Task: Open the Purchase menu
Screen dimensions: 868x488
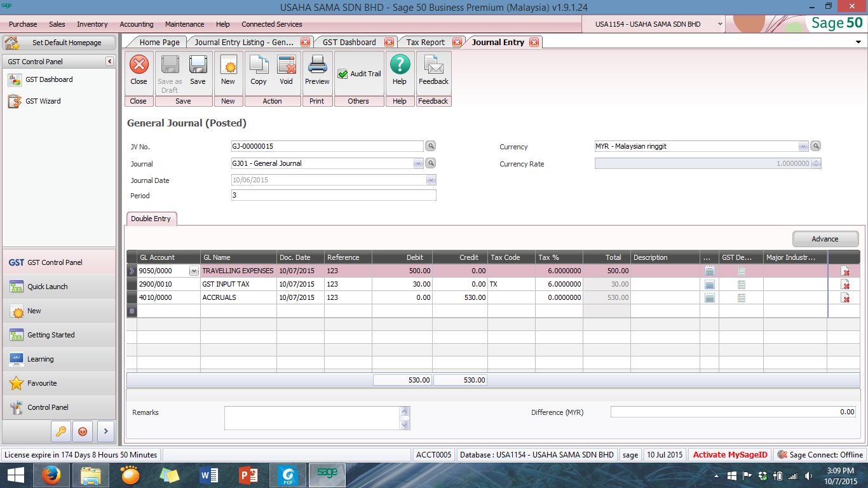Action: point(23,24)
